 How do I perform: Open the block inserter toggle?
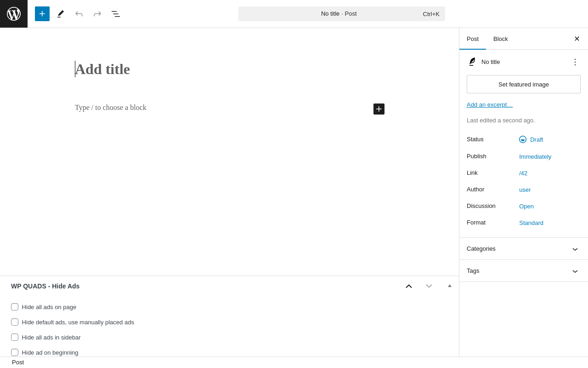point(42,14)
